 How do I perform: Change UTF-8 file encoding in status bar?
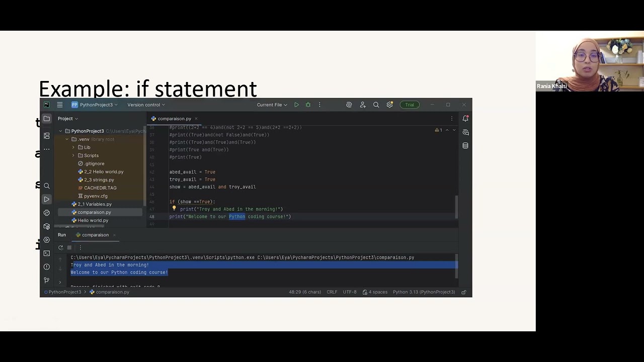click(x=350, y=292)
